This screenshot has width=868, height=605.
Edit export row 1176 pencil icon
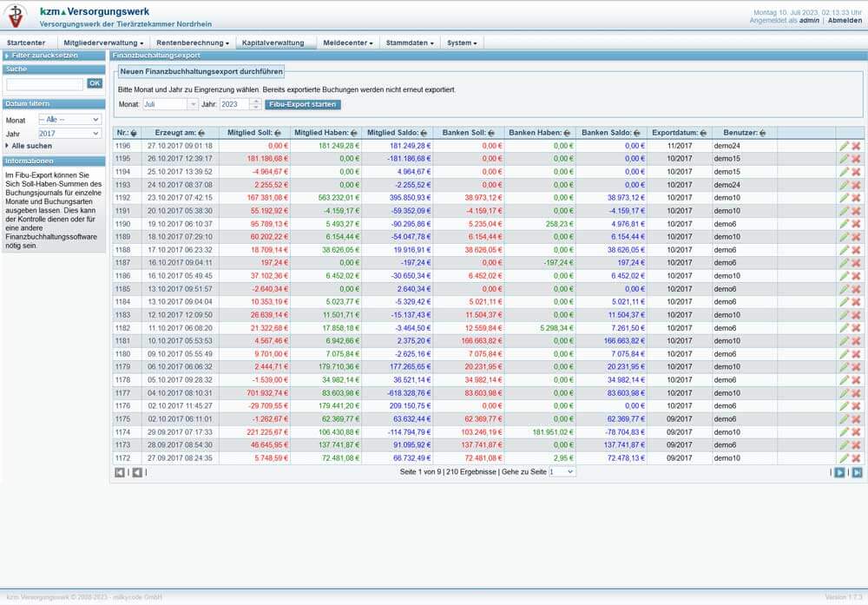click(844, 405)
